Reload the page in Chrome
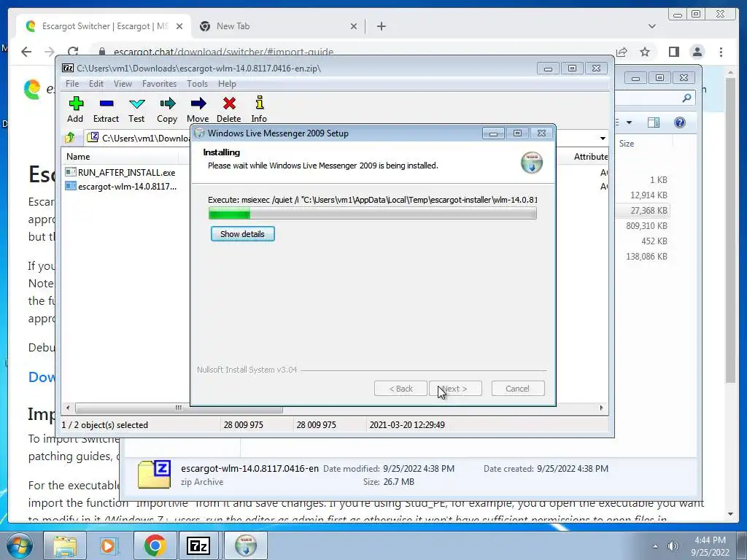Image resolution: width=747 pixels, height=560 pixels. tap(73, 52)
